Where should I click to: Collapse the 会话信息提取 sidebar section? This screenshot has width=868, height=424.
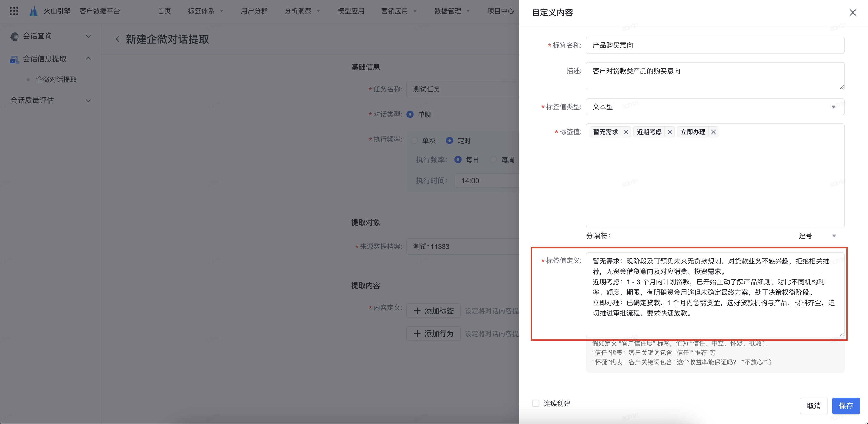pos(88,59)
